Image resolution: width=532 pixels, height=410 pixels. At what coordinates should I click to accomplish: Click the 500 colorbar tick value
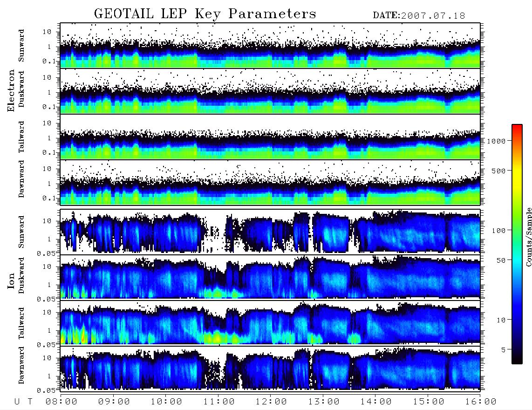click(499, 171)
